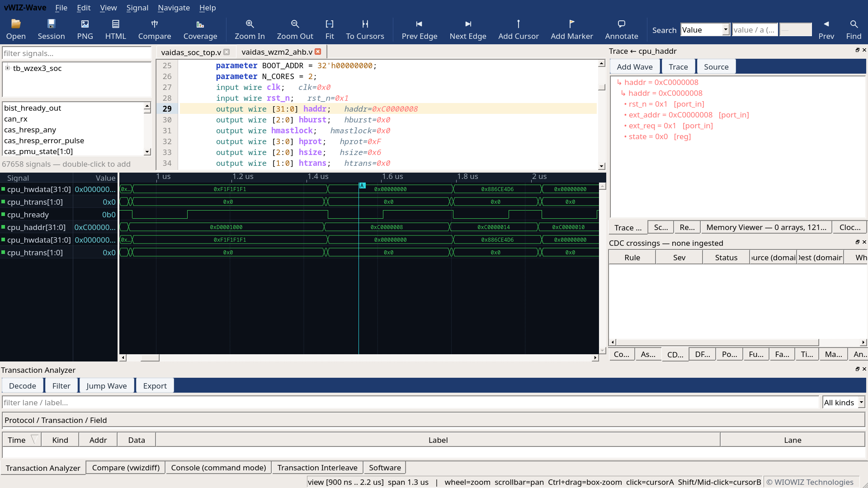Screen dimensions: 868x488
Task: Click the waveform horizontal scrollbar thumb
Action: (x=150, y=358)
